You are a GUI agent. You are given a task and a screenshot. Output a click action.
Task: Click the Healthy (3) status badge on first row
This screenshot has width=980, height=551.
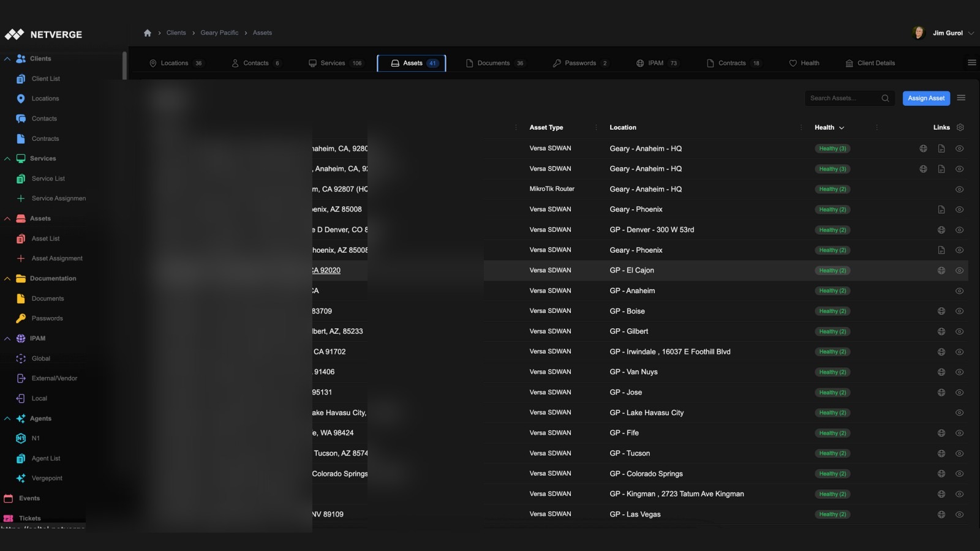click(832, 148)
